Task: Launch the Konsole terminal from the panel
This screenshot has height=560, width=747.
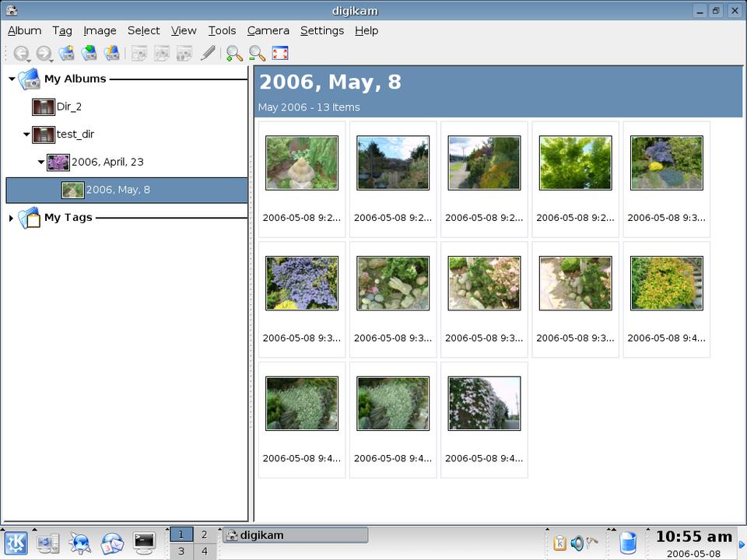Action: click(144, 542)
